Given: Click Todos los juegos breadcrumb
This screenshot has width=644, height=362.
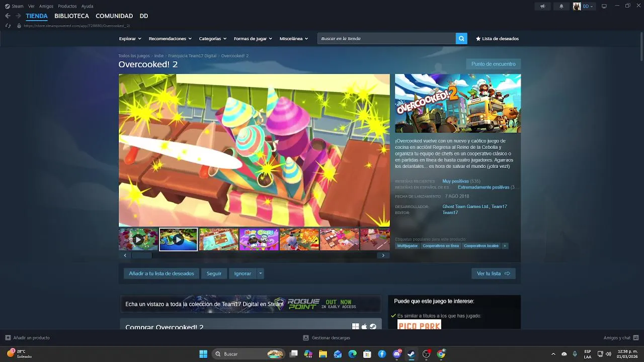Looking at the screenshot, I should (x=134, y=56).
